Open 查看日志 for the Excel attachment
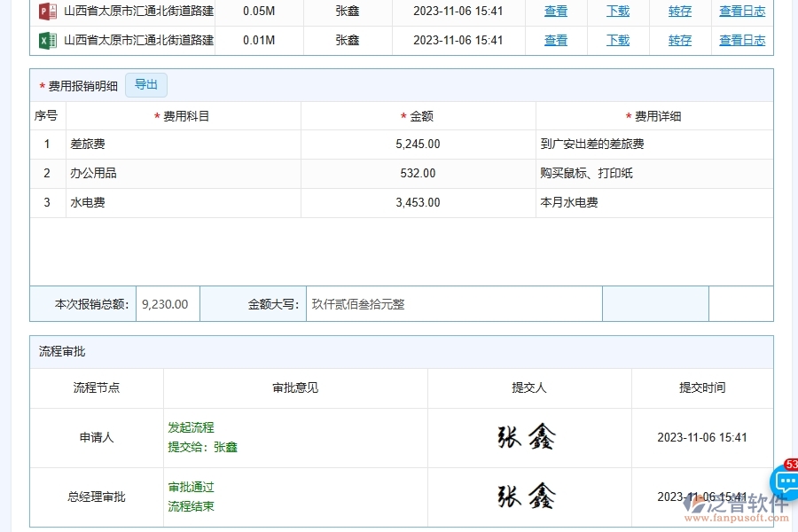798x532 pixels. click(742, 40)
